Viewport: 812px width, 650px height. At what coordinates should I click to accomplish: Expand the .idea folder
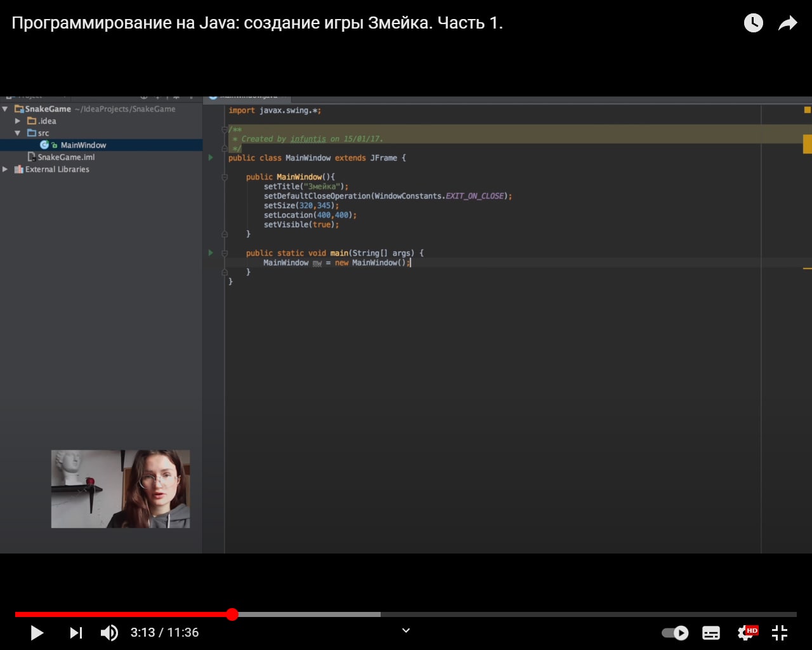pos(18,121)
